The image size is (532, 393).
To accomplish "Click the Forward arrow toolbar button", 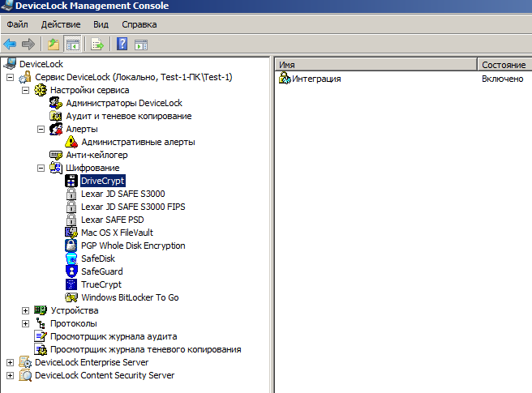I will point(28,44).
